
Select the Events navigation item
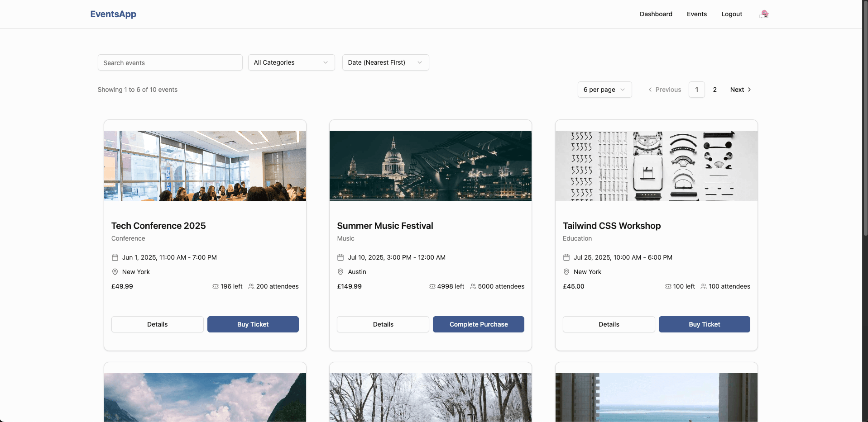click(x=696, y=14)
